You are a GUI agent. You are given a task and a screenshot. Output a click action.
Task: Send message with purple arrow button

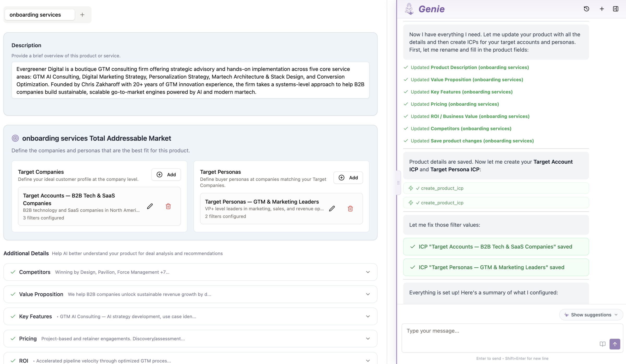coord(615,344)
